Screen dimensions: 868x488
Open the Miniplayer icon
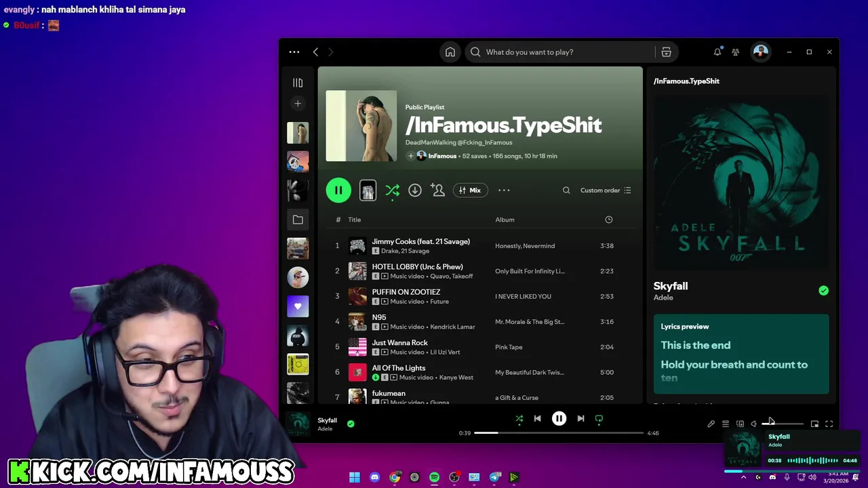(x=814, y=424)
